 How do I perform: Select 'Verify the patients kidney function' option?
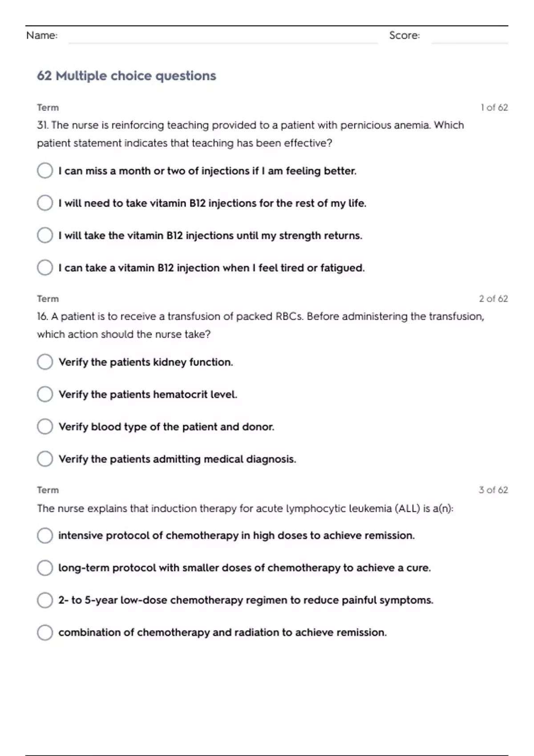click(45, 362)
